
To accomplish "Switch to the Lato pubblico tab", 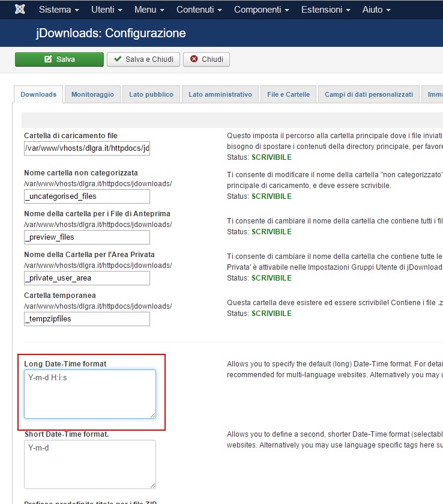I will (151, 94).
